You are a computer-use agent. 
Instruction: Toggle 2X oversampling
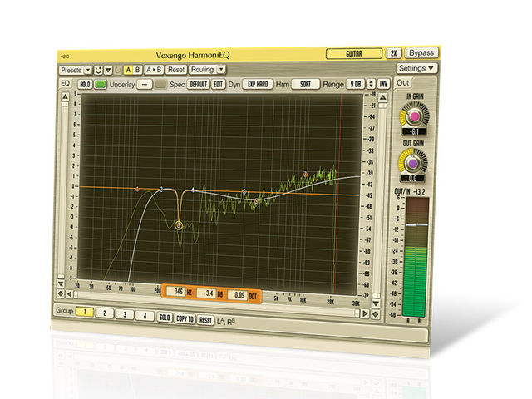393,53
